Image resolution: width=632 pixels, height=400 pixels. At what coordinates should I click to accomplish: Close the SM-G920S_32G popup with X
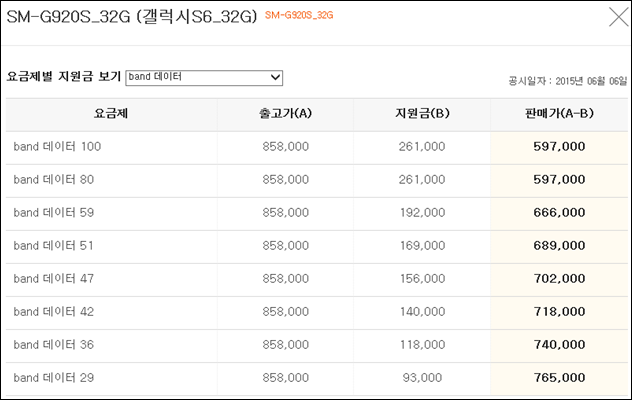coord(619,17)
